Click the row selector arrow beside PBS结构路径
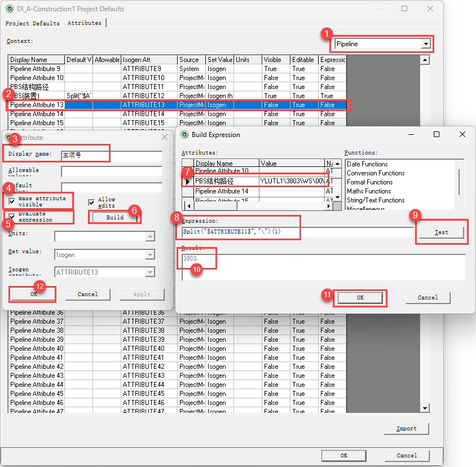Screen dimensions: 476x467 187,182
